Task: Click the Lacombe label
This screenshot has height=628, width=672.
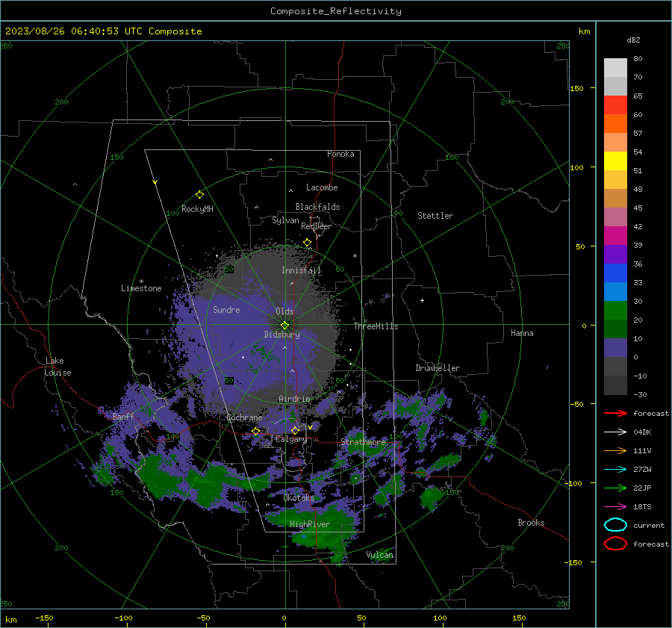Action: [322, 187]
